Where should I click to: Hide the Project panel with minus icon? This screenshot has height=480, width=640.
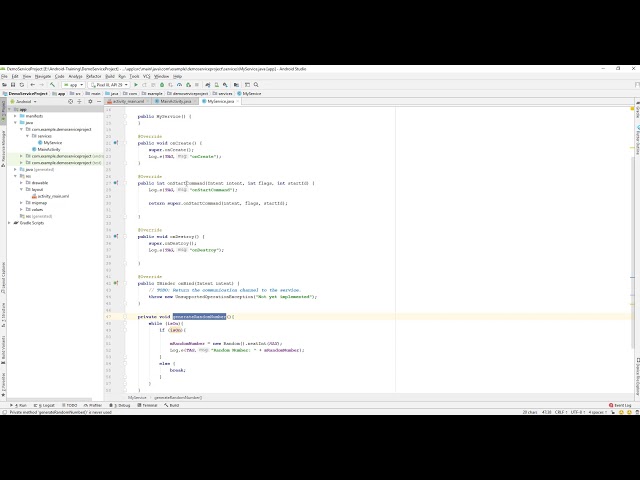click(x=99, y=101)
